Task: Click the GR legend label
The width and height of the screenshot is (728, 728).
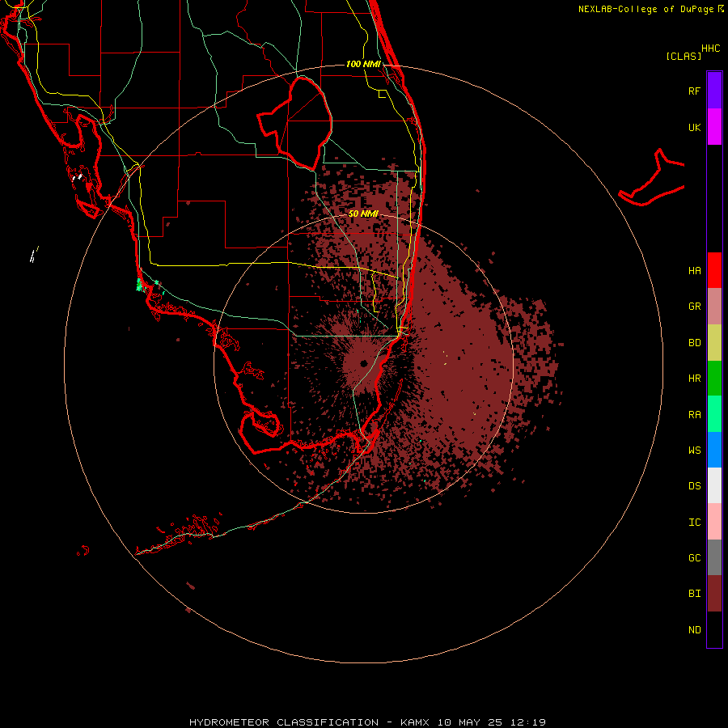Action: (x=694, y=307)
